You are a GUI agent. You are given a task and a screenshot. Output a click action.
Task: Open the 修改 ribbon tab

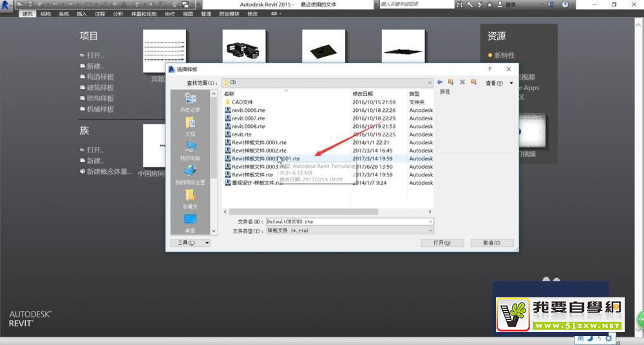point(252,14)
